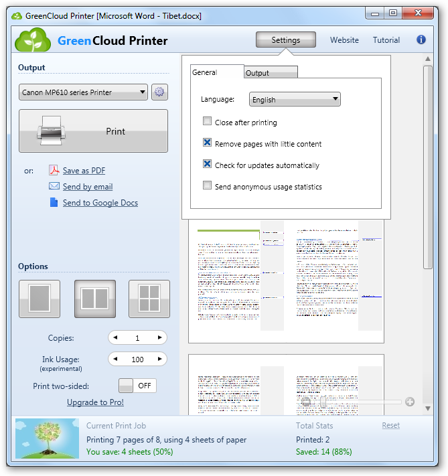Click zoom out minus icon in preview
The image size is (448, 476).
[306, 402]
